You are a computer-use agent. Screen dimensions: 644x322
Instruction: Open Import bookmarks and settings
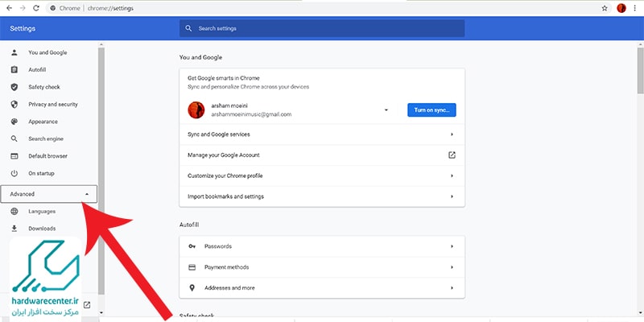pos(322,196)
